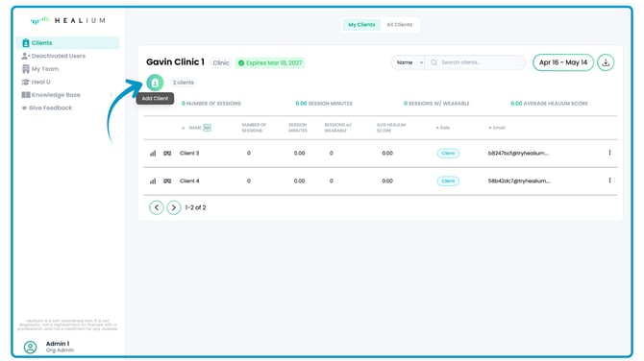Click the SESSION MINUTES column header
644x361 pixels.
click(x=298, y=128)
